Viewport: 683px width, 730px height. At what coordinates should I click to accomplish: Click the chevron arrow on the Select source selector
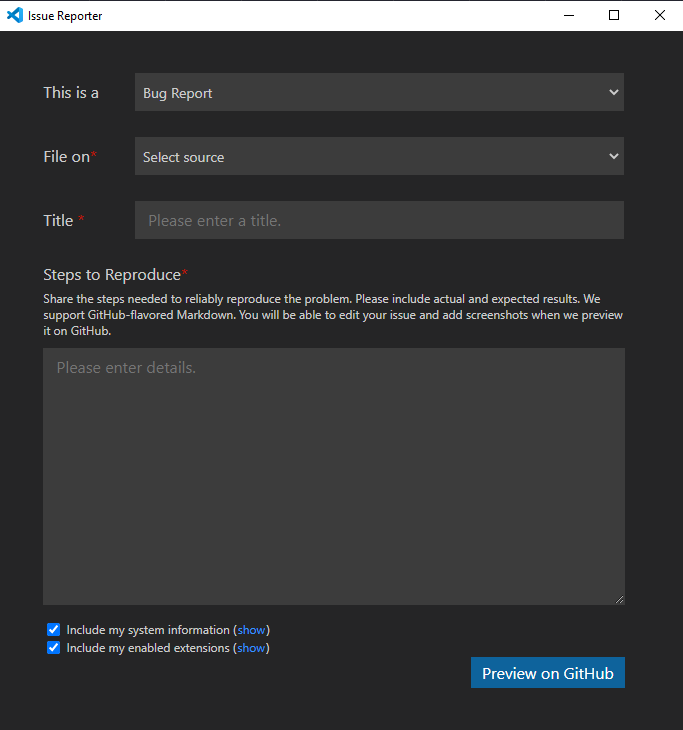pyautogui.click(x=613, y=157)
